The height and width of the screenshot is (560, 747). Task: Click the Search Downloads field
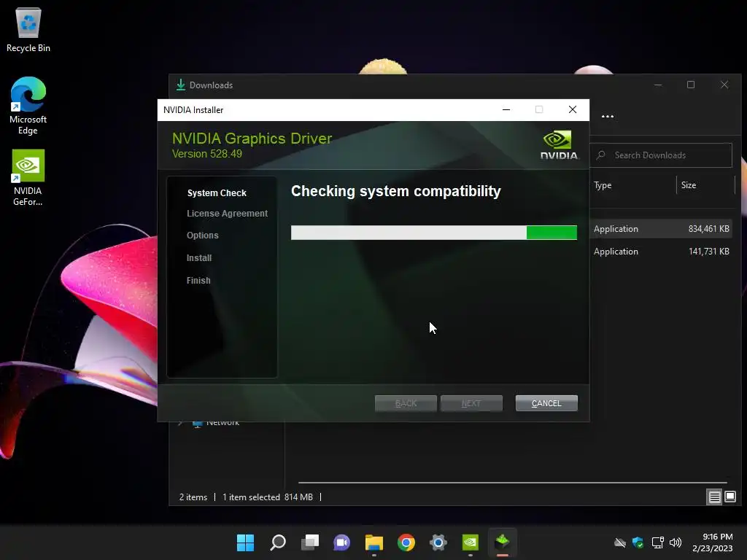[x=661, y=155]
